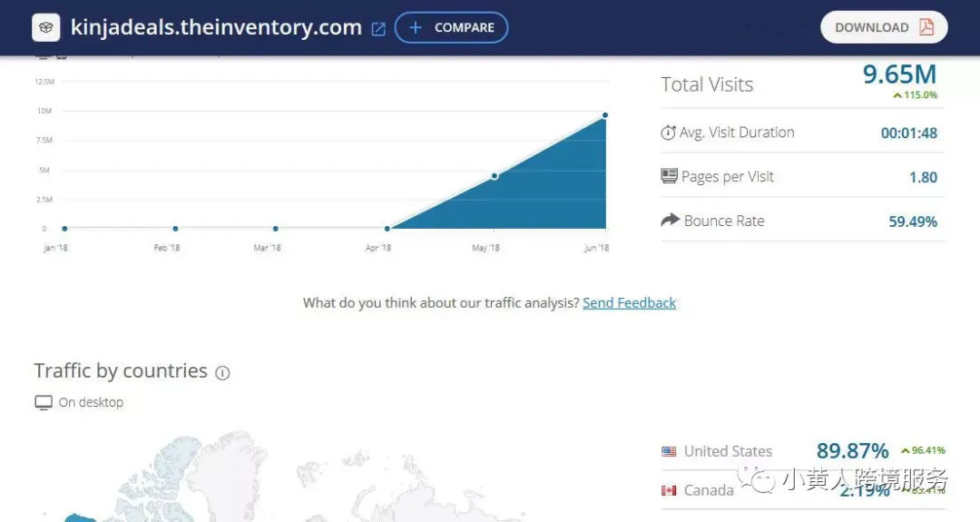
Task: Click the Avg. Visit Duration clock icon
Action: (x=668, y=133)
